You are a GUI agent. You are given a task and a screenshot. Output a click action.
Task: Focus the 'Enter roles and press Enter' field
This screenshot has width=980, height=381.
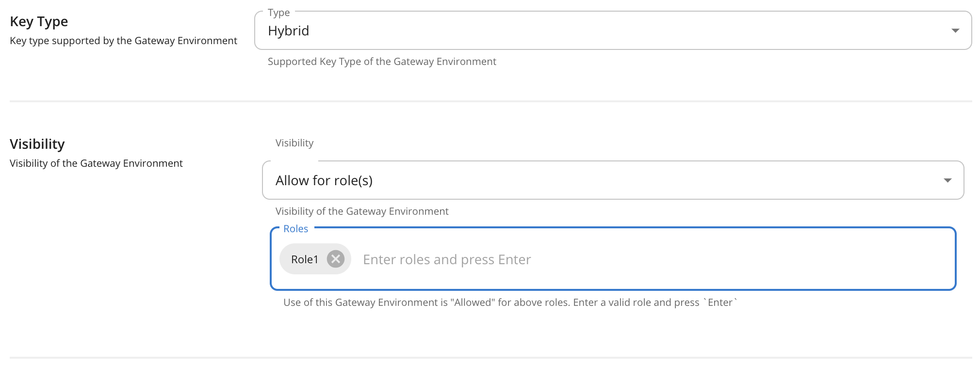(631, 260)
